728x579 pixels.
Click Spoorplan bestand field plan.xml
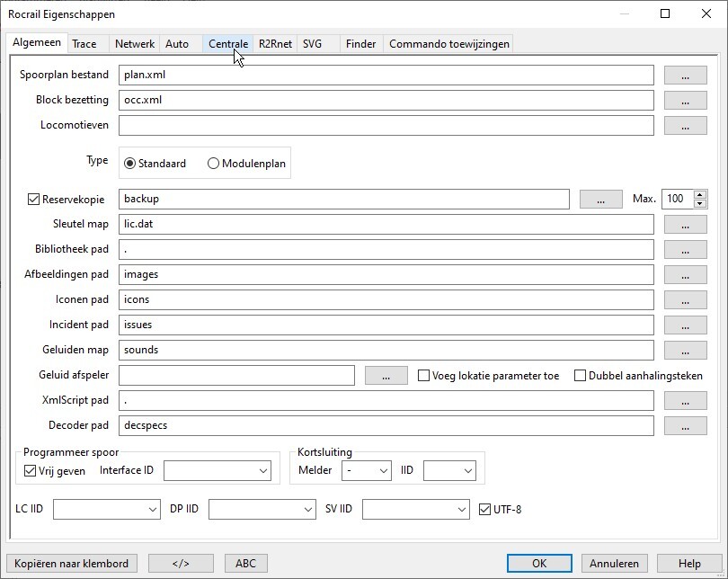[x=386, y=76]
